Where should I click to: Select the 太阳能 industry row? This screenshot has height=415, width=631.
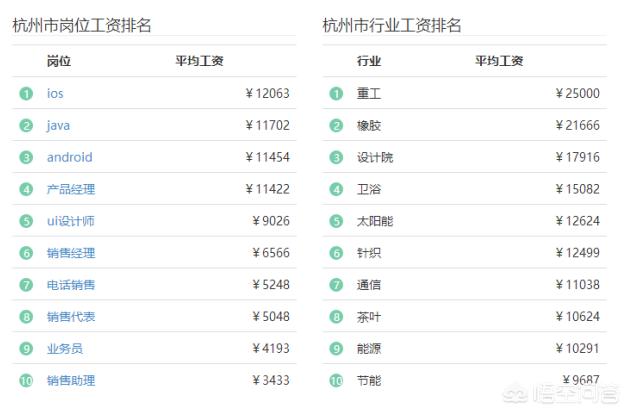465,221
